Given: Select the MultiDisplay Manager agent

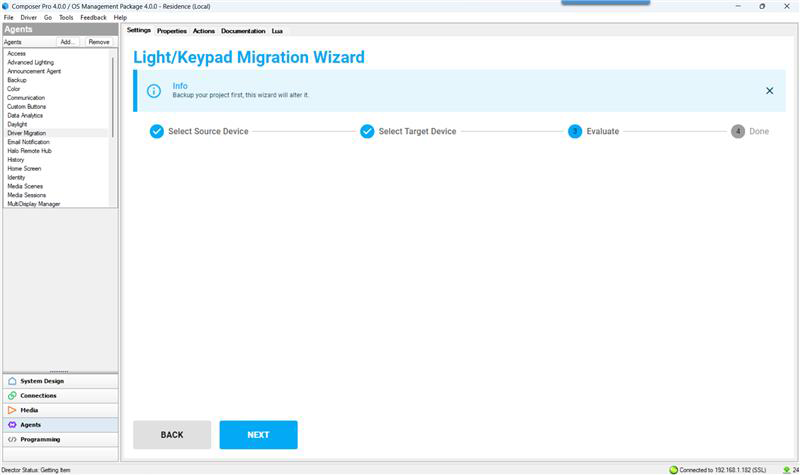Looking at the screenshot, I should click(34, 204).
